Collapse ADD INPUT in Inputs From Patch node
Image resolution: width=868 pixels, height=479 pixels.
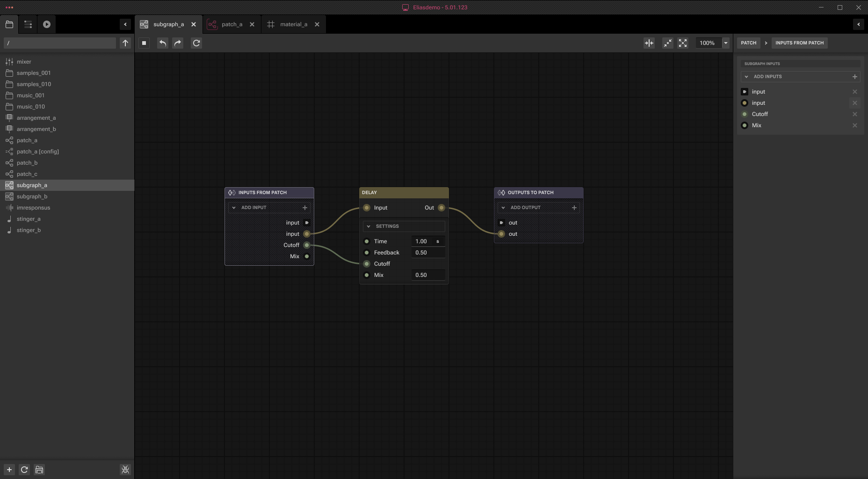click(x=234, y=208)
